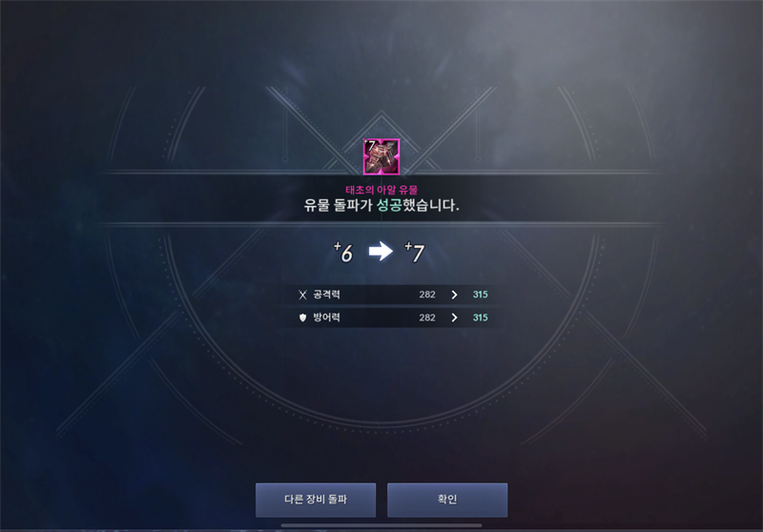Click the shield defense icon
This screenshot has width=763, height=532.
302,317
